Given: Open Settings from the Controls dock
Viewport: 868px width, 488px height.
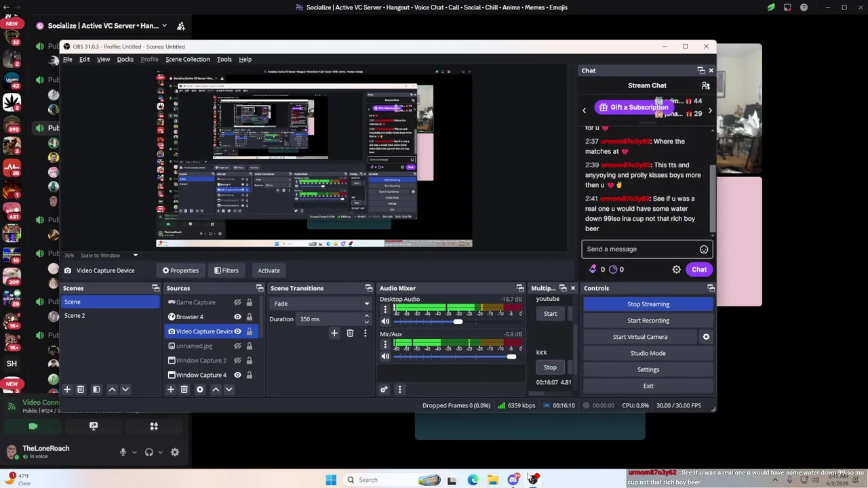Looking at the screenshot, I should (648, 369).
